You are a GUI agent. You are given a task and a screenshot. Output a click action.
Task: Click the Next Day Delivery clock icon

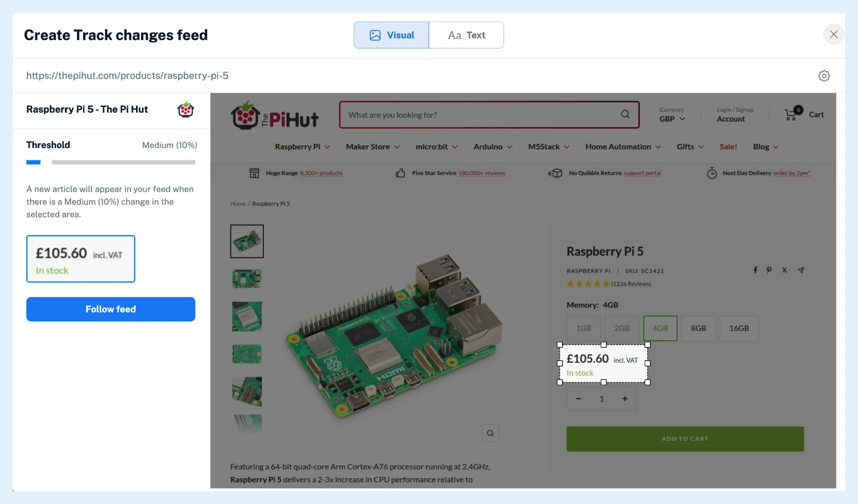coord(712,173)
